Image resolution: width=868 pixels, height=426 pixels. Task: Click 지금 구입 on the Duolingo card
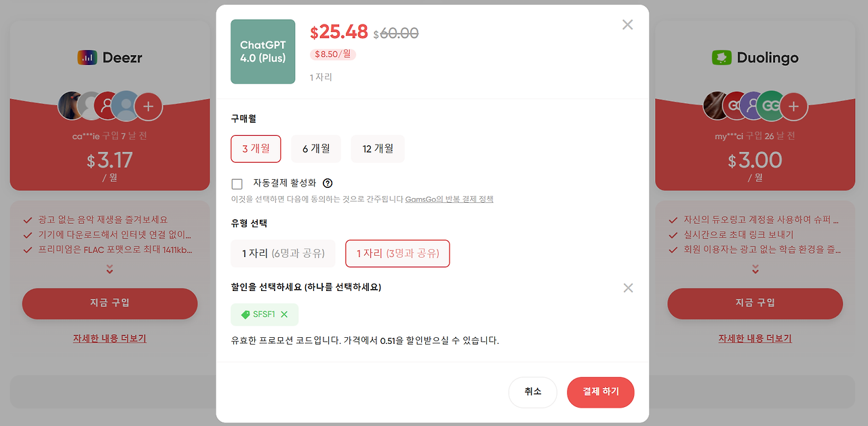pos(755,304)
